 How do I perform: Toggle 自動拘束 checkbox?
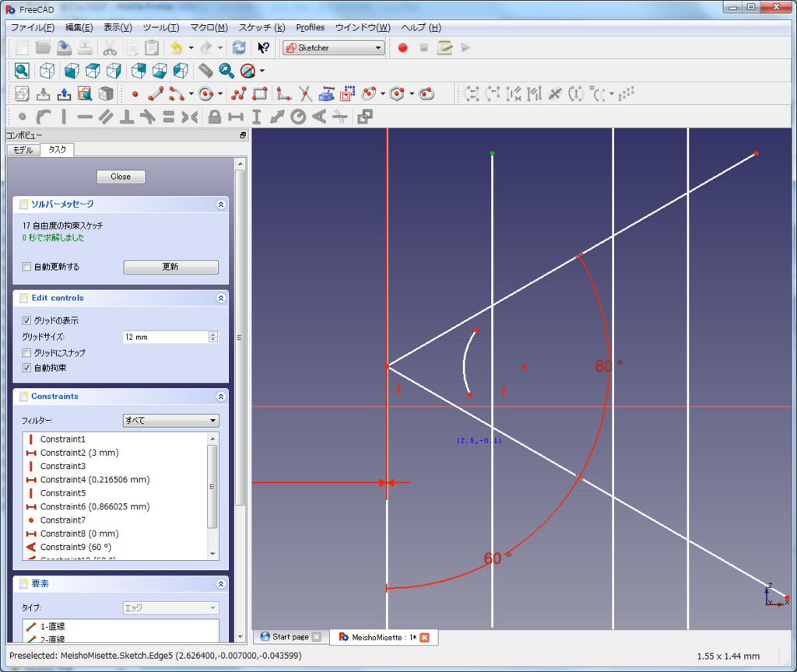click(26, 368)
